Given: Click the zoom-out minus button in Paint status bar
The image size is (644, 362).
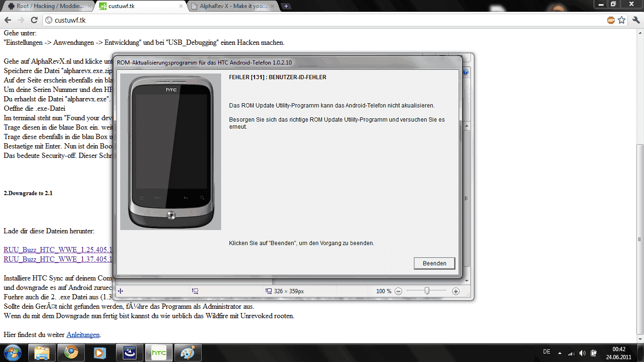Looking at the screenshot, I should coord(398,291).
